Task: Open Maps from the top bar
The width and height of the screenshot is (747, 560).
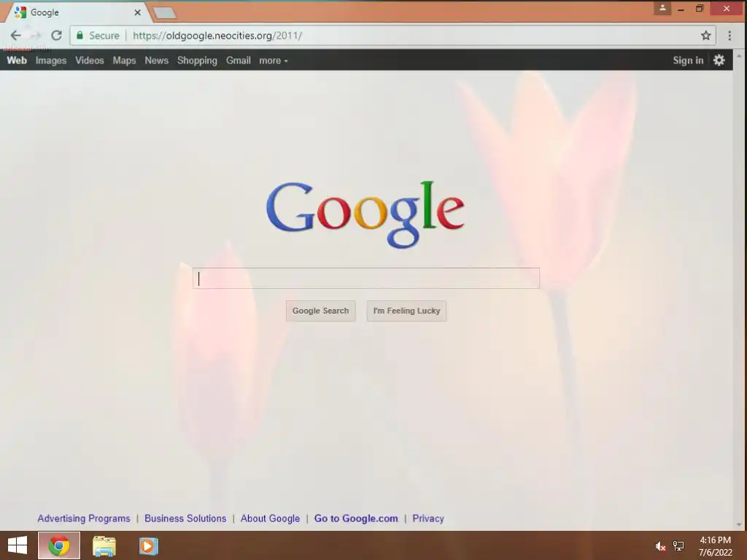Action: click(x=124, y=61)
